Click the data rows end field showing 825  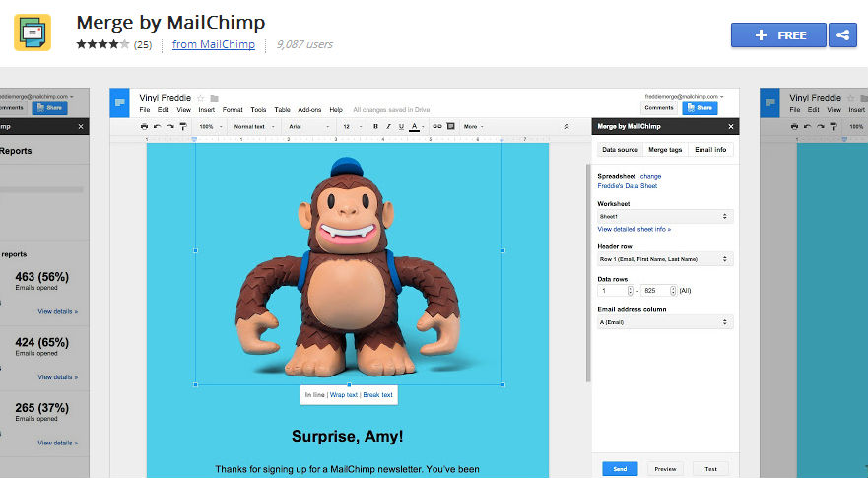[x=659, y=290]
